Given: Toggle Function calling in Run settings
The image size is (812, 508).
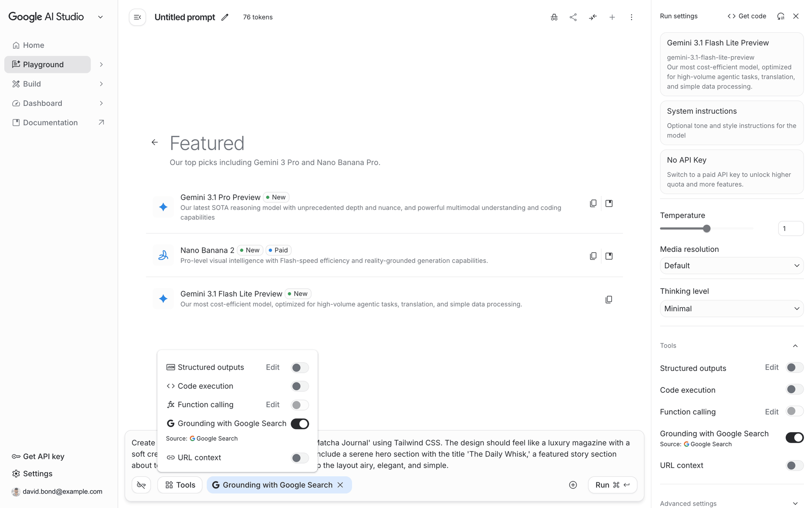Looking at the screenshot, I should point(794,411).
